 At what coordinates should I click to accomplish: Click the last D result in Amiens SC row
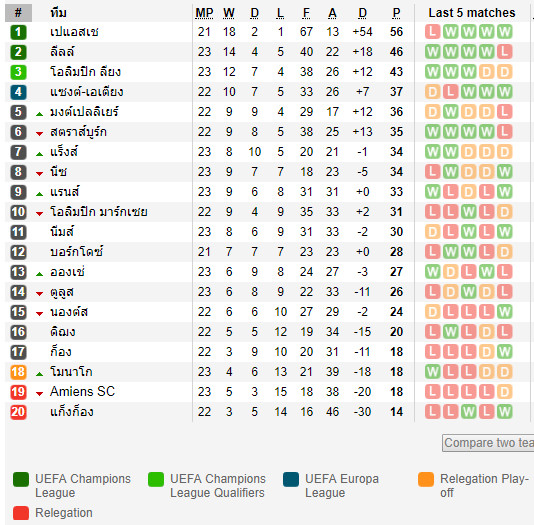pyautogui.click(x=504, y=392)
